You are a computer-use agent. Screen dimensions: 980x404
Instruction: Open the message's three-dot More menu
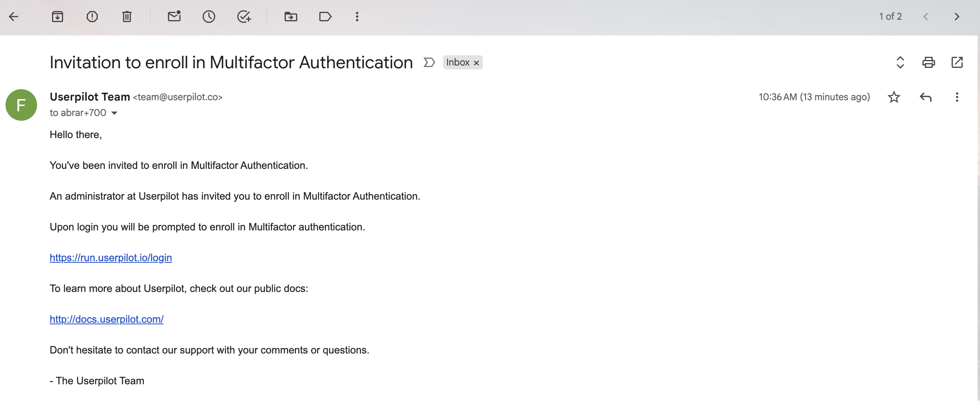click(x=957, y=97)
